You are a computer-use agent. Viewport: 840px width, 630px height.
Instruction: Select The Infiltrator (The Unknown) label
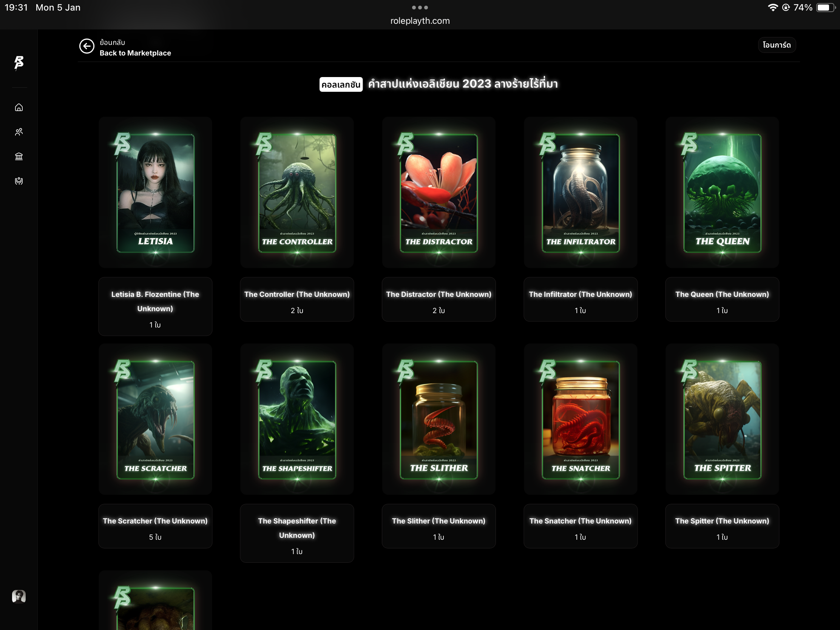[x=580, y=294]
